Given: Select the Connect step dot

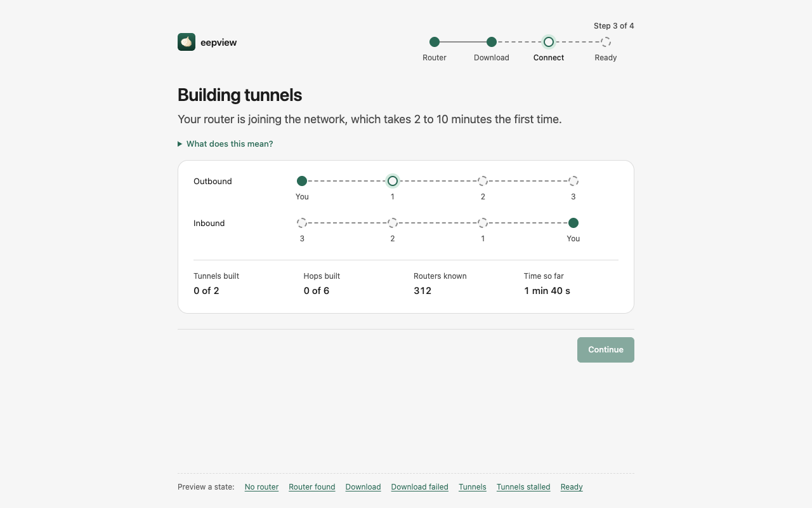Looking at the screenshot, I should coord(549,42).
